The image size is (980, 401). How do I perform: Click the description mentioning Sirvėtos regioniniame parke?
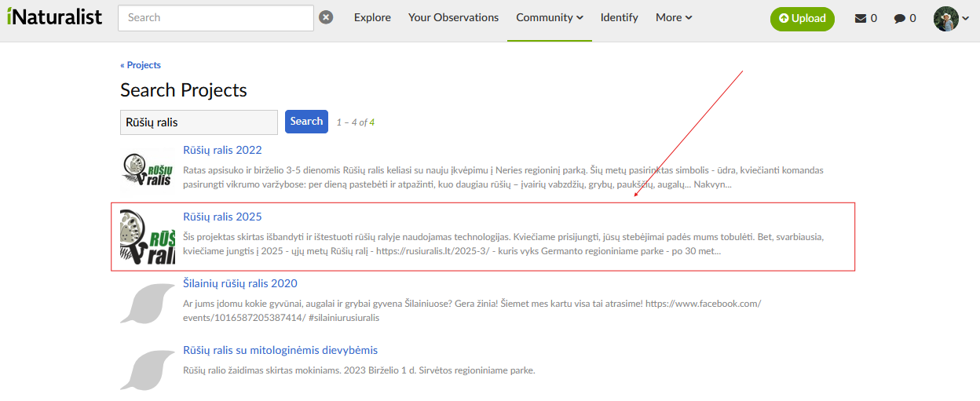tap(359, 370)
